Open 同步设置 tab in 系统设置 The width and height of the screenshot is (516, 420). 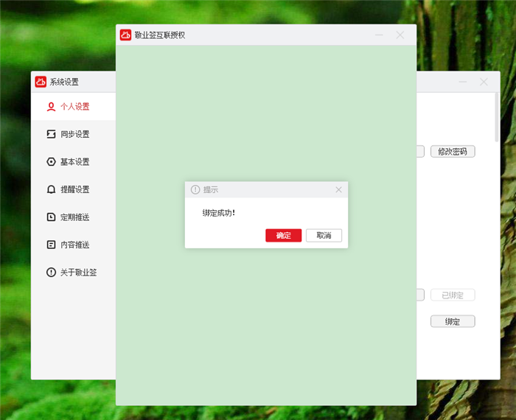[x=74, y=134]
